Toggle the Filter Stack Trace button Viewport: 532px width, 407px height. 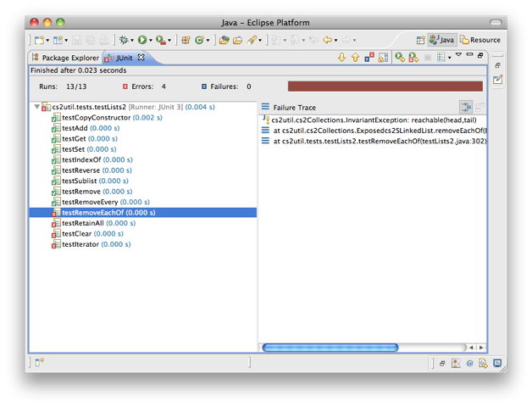click(465, 107)
